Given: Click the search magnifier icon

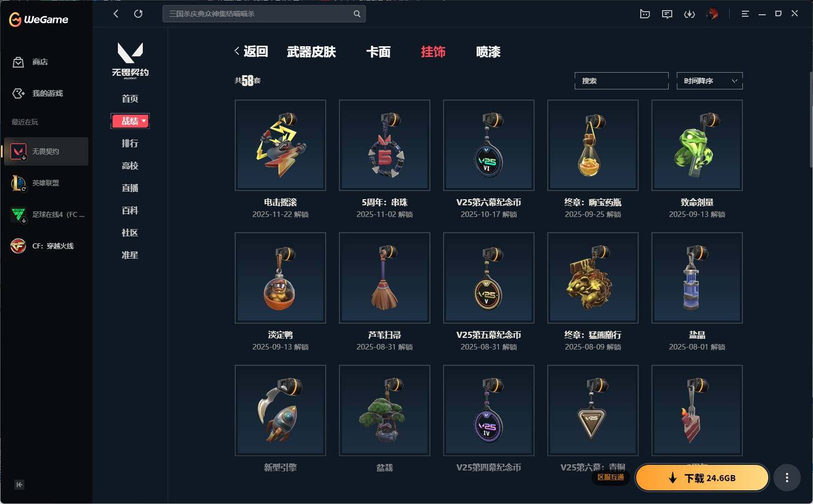Looking at the screenshot, I should coord(357,14).
